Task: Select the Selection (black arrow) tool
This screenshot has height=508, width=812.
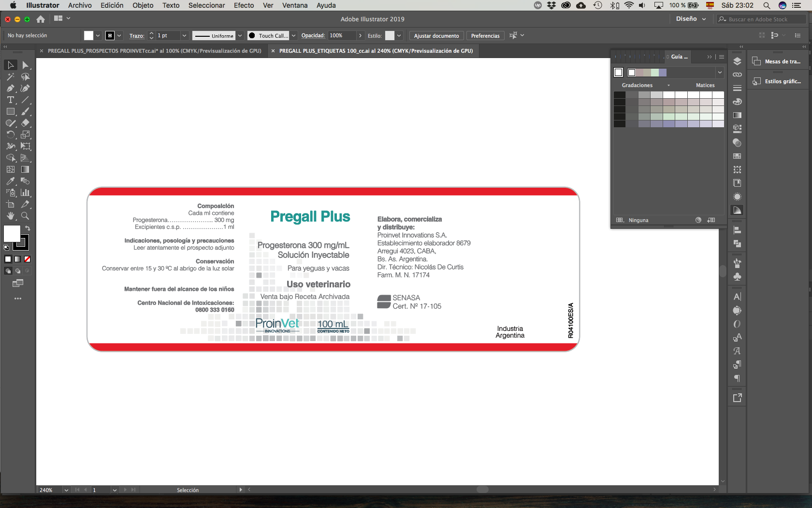Action: (11, 65)
